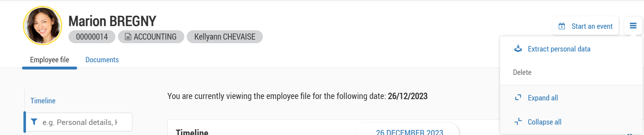The image size is (644, 135).
Task: Click Marion BREGNY's profile photo
Action: click(43, 26)
